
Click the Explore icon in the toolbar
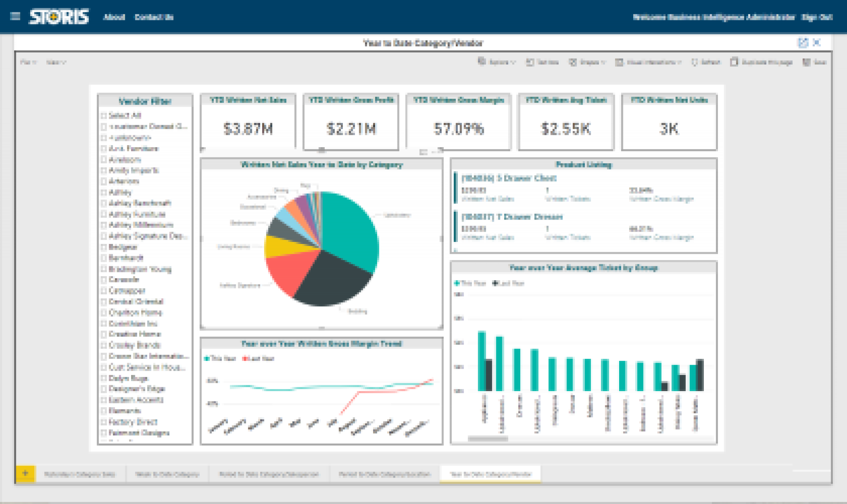tap(497, 62)
